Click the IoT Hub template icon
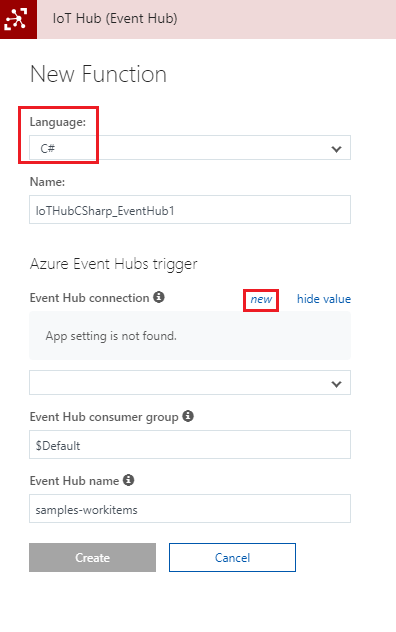 (x=18, y=19)
